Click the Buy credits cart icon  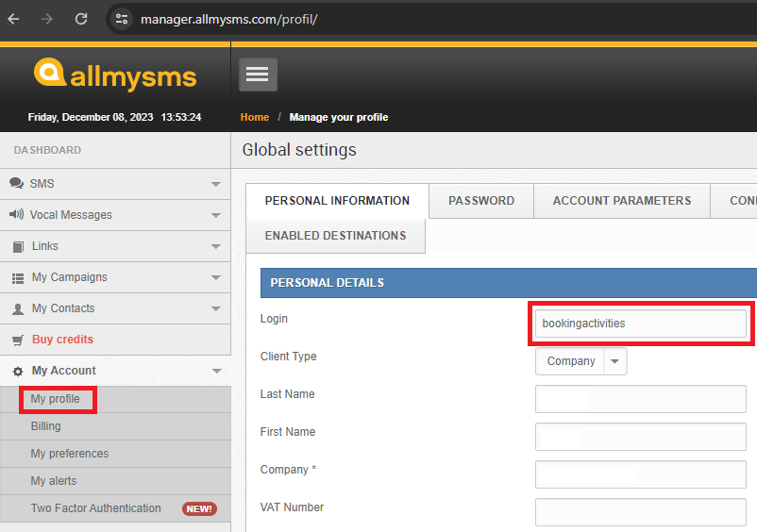point(18,340)
